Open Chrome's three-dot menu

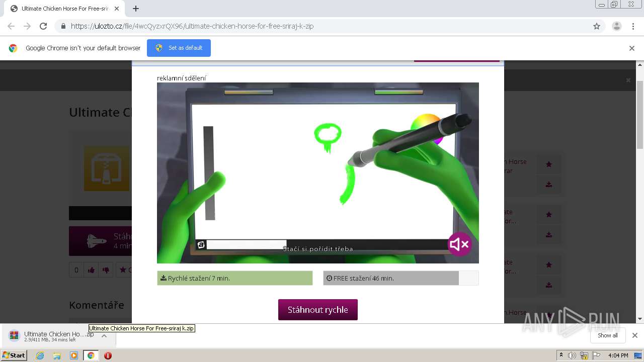[633, 26]
